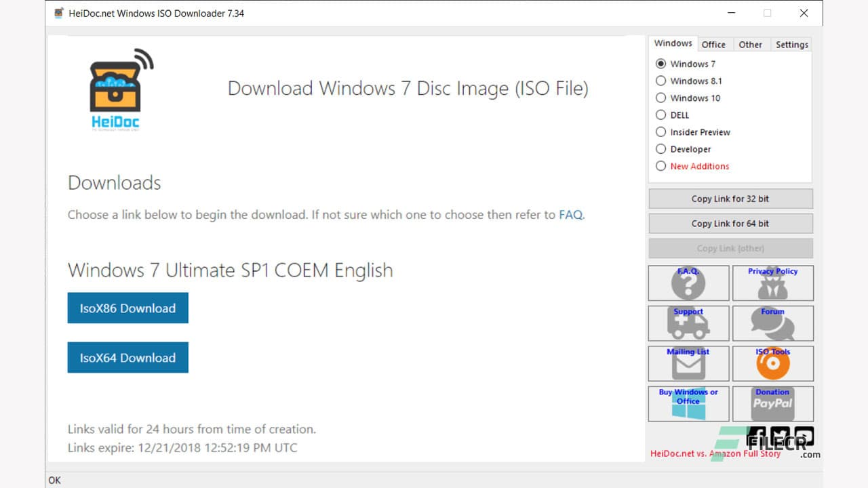Screen dimensions: 868x488
Task: Open the F.A.Q. icon
Action: [688, 283]
